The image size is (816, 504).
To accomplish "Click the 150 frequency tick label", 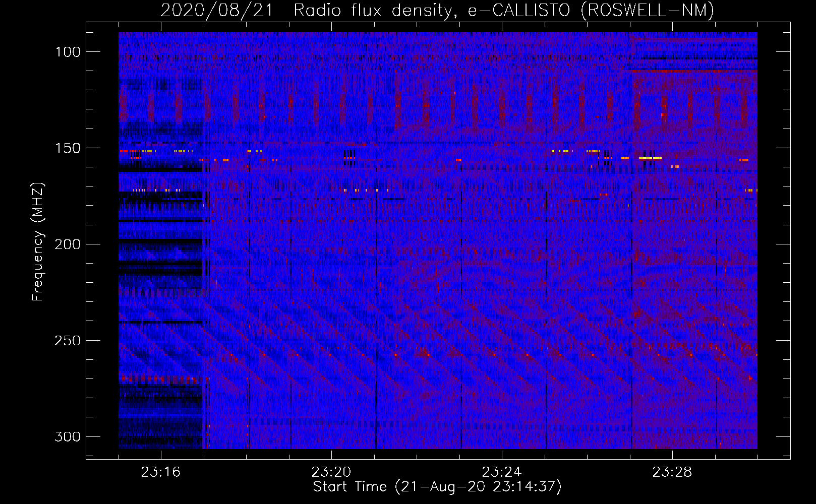I will pyautogui.click(x=68, y=148).
